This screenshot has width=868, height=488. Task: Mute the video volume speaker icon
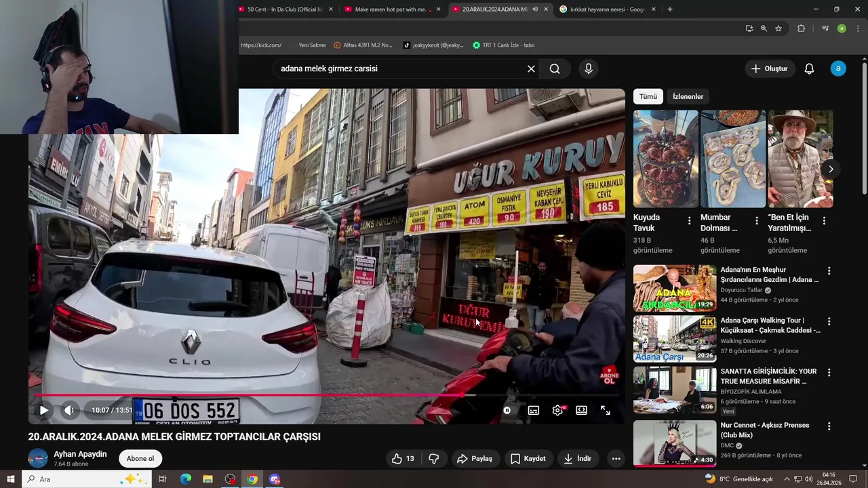pos(68,410)
